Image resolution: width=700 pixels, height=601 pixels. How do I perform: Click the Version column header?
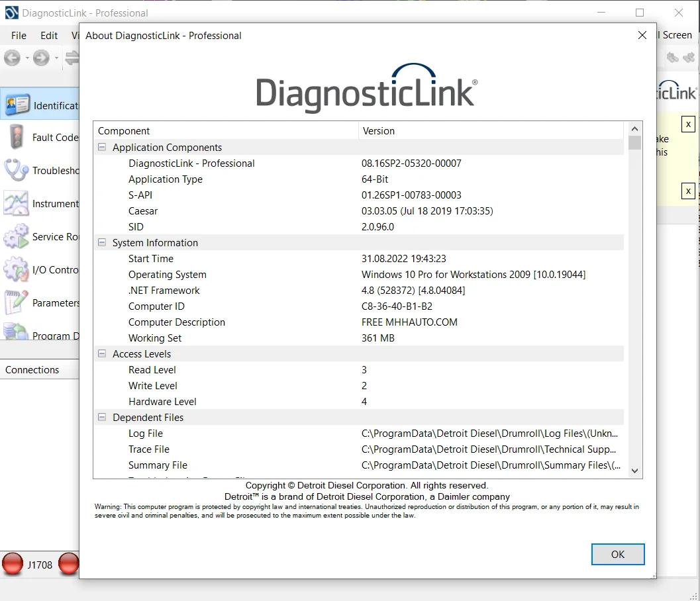(x=491, y=131)
